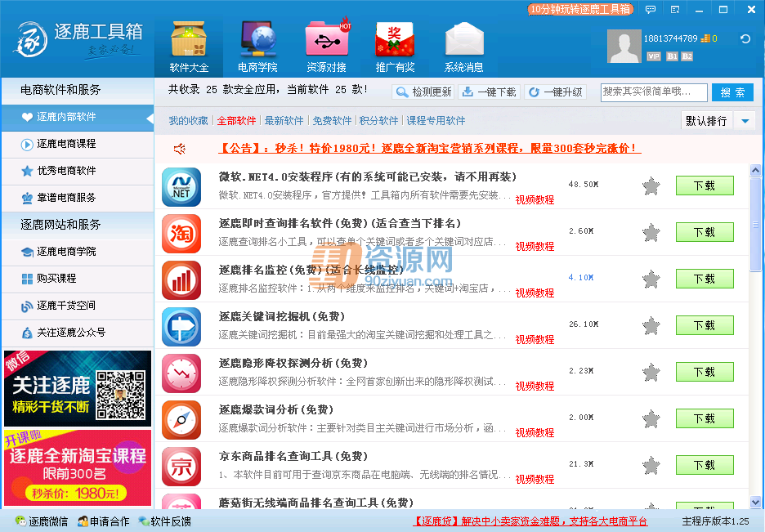Click the user avatar picture
Screen dimensions: 765x532
pyautogui.click(x=624, y=47)
